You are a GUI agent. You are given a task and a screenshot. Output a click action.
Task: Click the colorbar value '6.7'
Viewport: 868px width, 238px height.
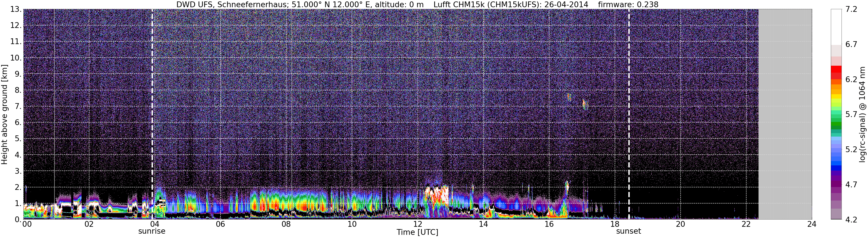851,44
